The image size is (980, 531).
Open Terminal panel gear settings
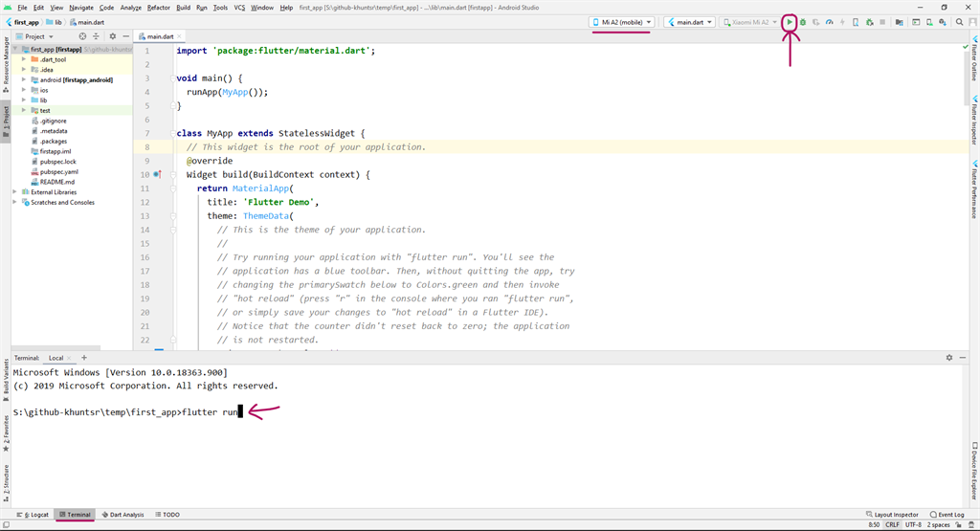point(948,357)
